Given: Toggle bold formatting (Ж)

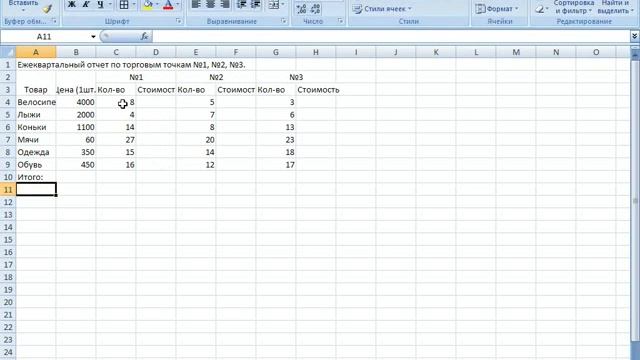Looking at the screenshot, I should tap(71, 5).
